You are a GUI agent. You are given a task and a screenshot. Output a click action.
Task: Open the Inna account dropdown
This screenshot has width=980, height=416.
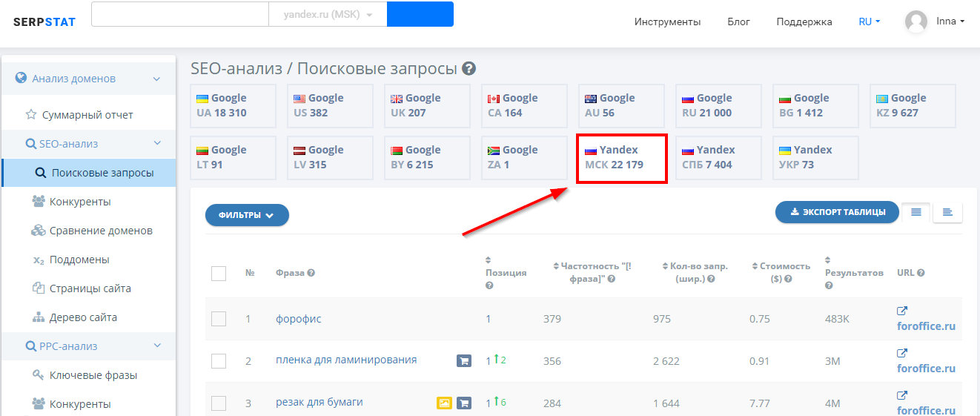(x=950, y=22)
